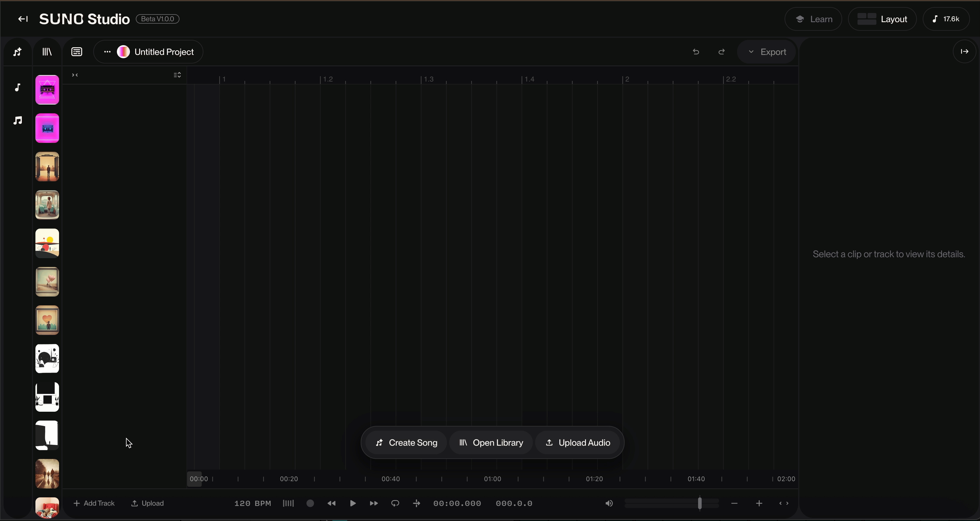The height and width of the screenshot is (521, 980).
Task: Adjust the master volume slider handle
Action: tap(700, 503)
